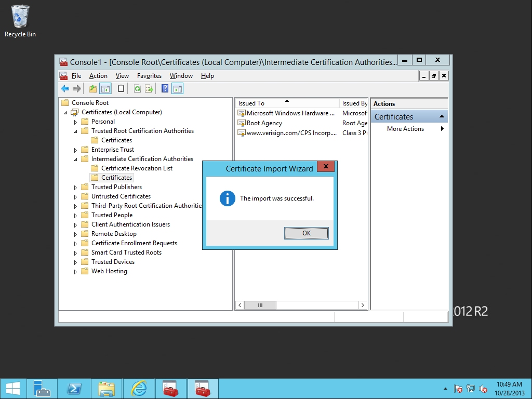Open PowerShell from the taskbar
Viewport: 532px width, 399px height.
click(x=75, y=389)
